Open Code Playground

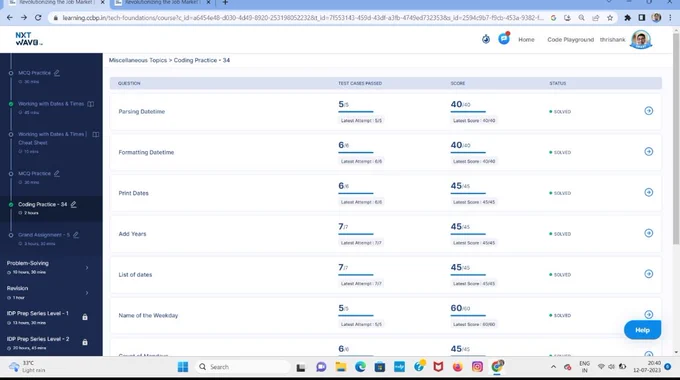570,39
